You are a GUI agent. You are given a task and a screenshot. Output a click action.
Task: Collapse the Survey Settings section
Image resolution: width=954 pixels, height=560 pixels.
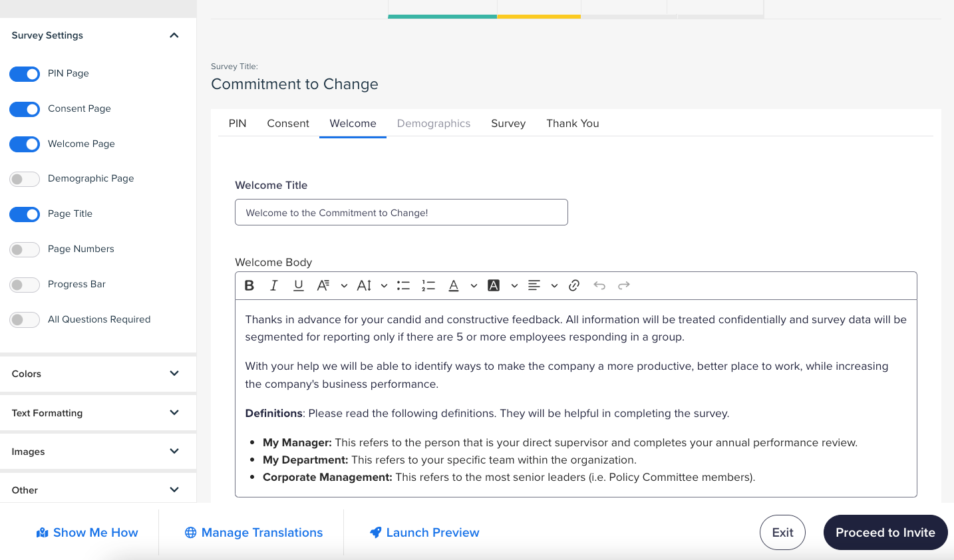[174, 35]
